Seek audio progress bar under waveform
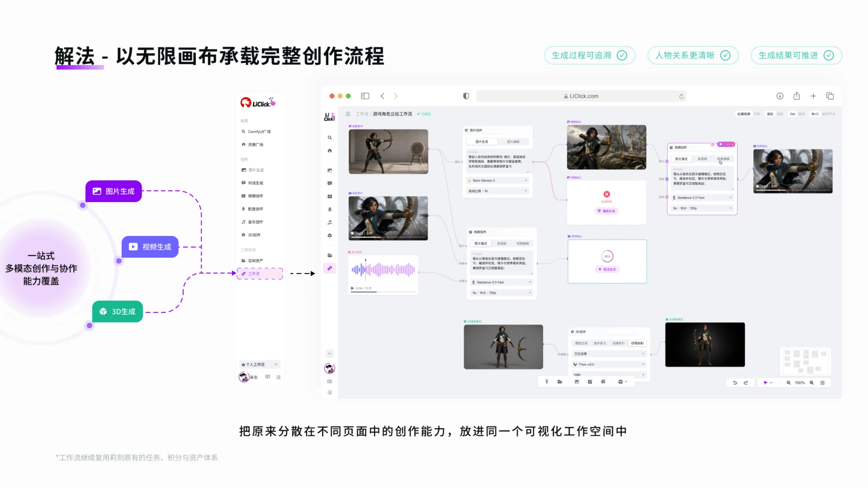The image size is (868, 488). (x=383, y=292)
